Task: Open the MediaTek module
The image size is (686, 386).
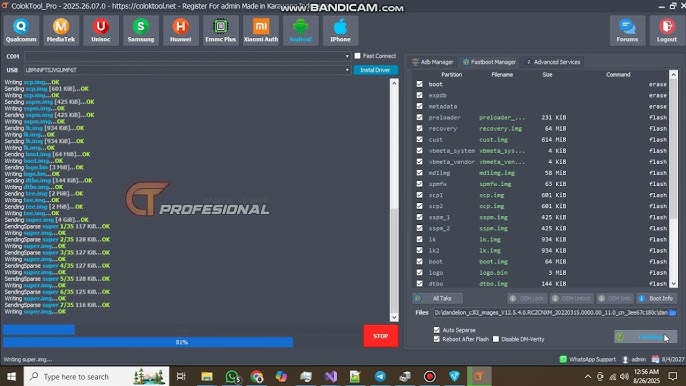Action: point(61,30)
